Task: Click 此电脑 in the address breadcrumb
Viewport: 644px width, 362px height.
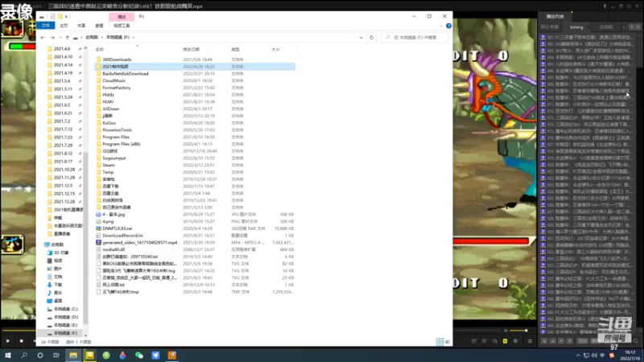Action: pos(92,37)
